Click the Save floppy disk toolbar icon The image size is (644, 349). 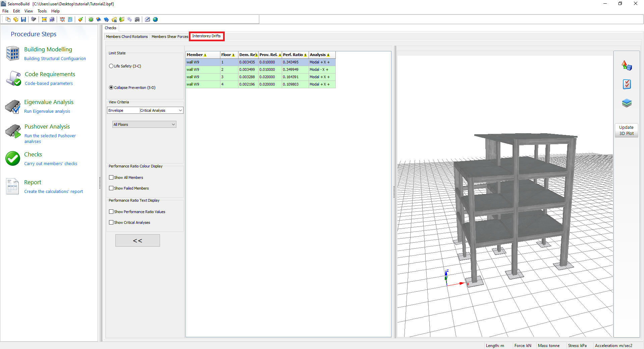click(23, 19)
